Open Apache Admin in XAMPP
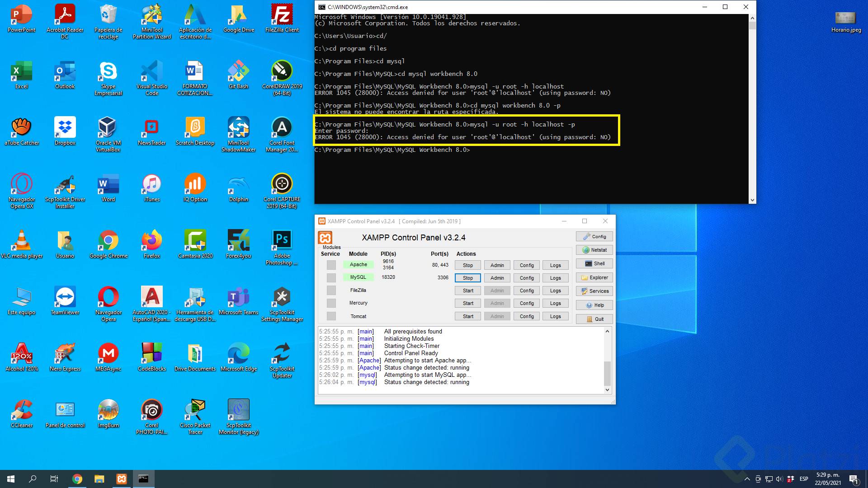 [497, 265]
